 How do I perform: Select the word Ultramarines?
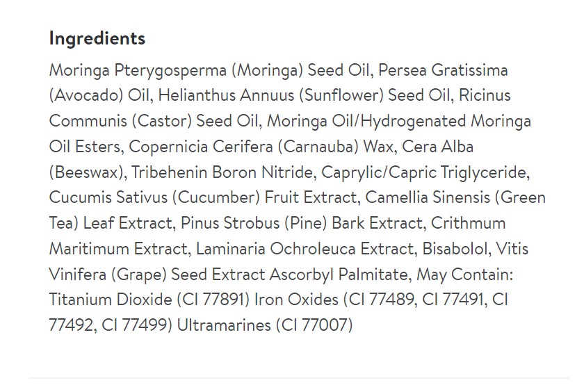tap(223, 325)
